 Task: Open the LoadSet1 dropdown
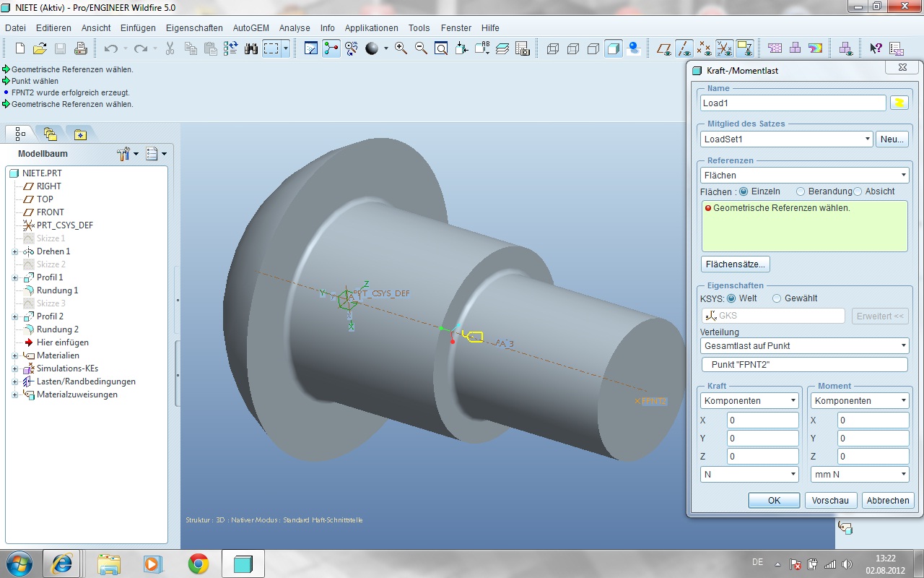(x=786, y=139)
